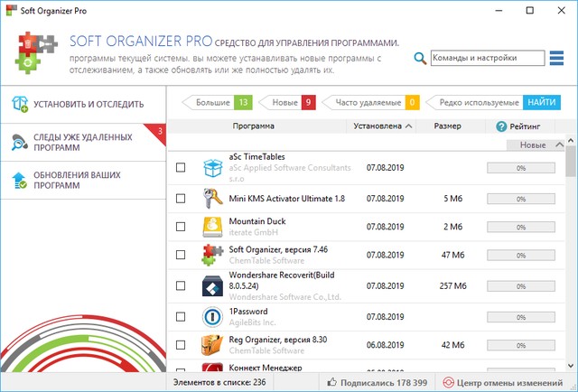Click the title bar application icon

11,10
